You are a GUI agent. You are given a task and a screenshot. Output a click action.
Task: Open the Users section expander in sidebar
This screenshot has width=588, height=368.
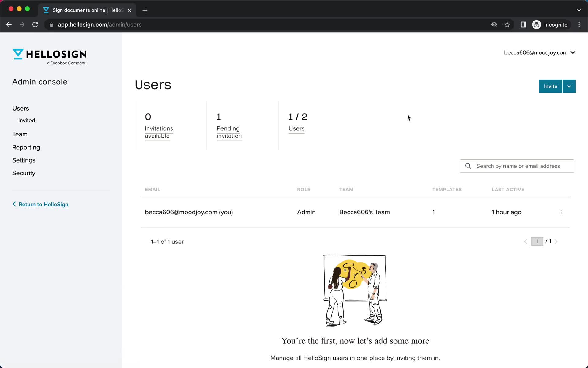click(x=20, y=108)
